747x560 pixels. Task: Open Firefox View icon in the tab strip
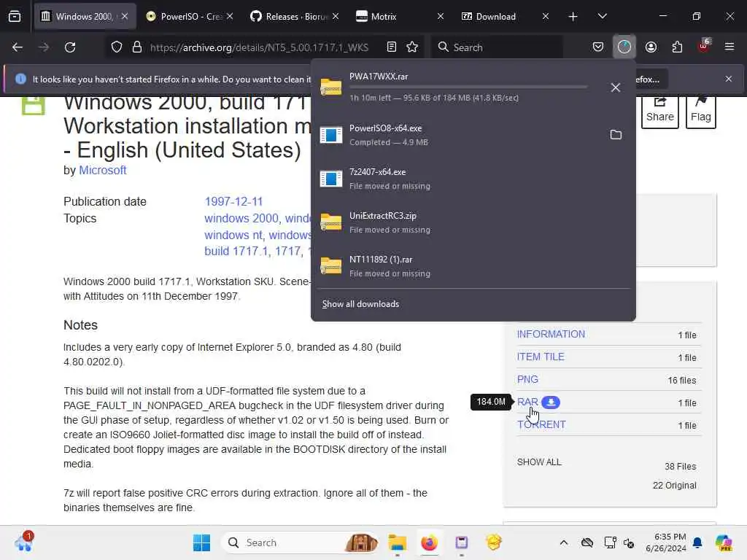pos(15,17)
